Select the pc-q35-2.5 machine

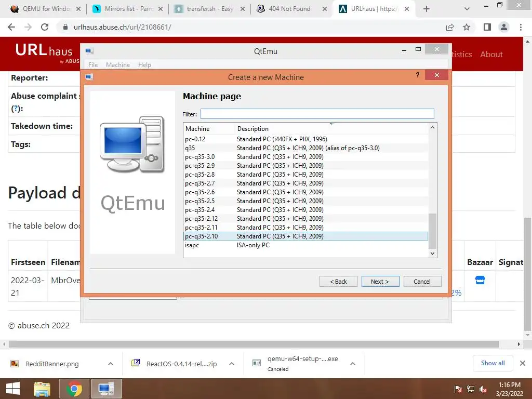tap(305, 201)
